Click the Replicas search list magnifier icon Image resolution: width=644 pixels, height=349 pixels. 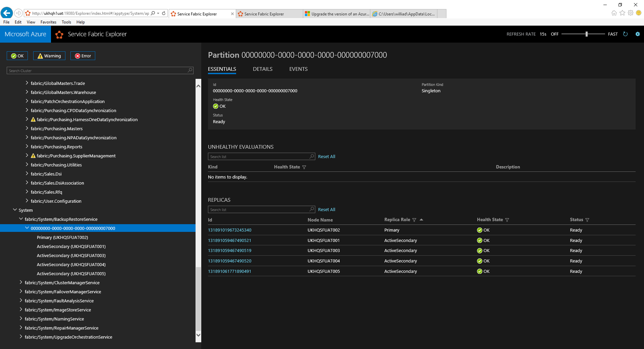(x=312, y=209)
